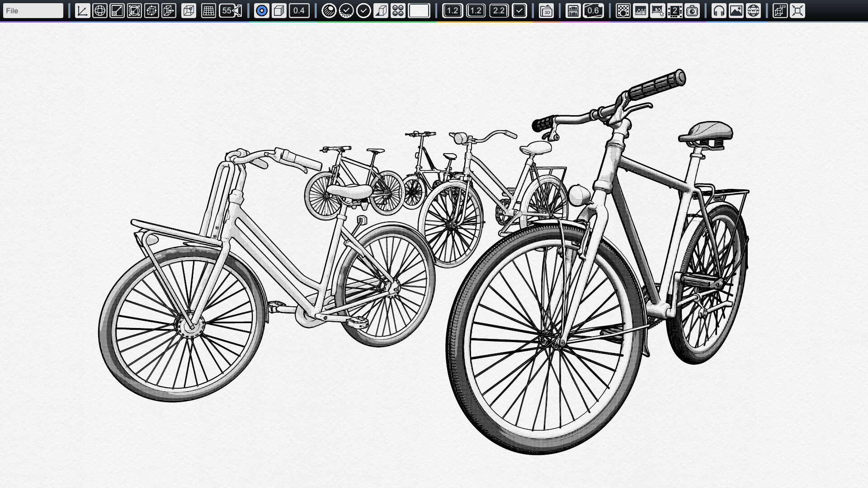The image size is (868, 488).
Task: Select the wireframe cube display mode
Action: coord(190,10)
